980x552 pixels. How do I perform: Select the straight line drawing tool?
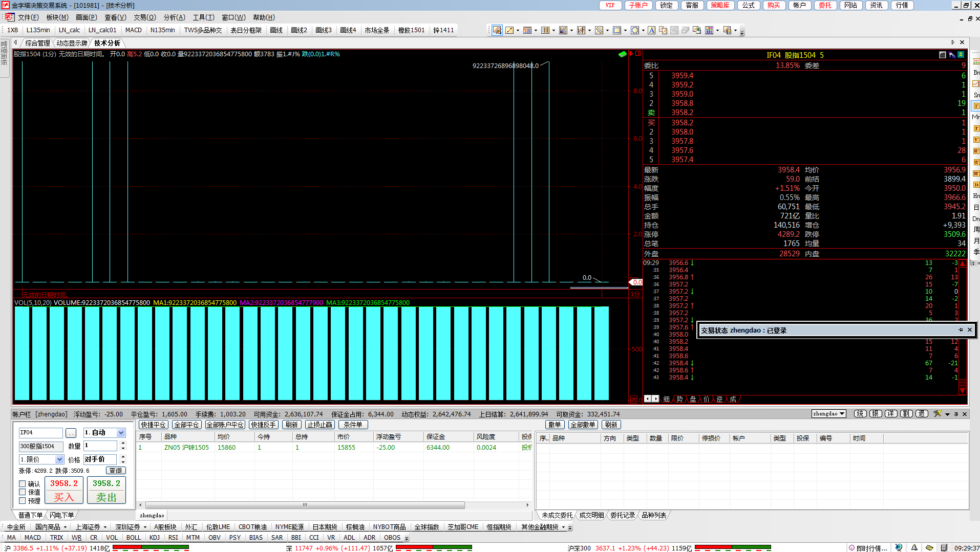pos(509,31)
